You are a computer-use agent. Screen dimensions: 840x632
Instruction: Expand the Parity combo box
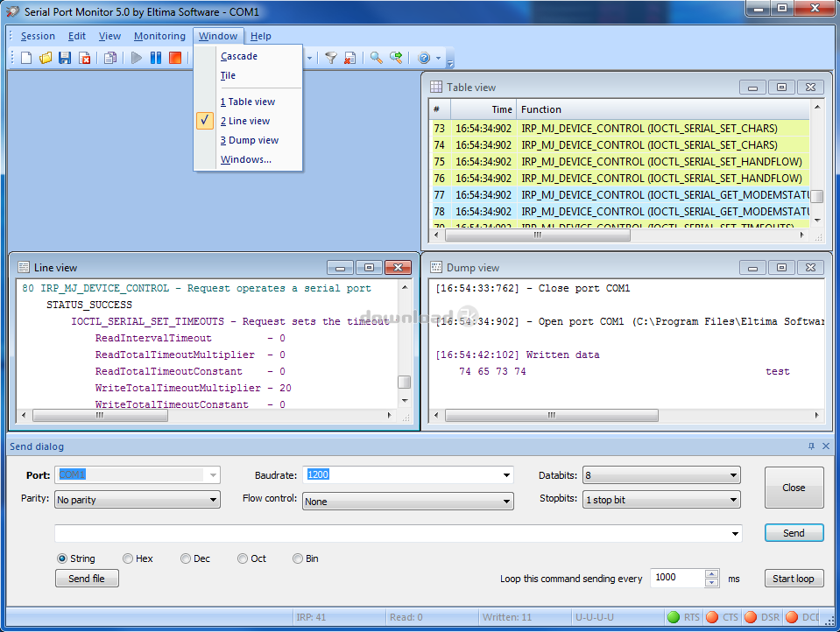pyautogui.click(x=213, y=501)
